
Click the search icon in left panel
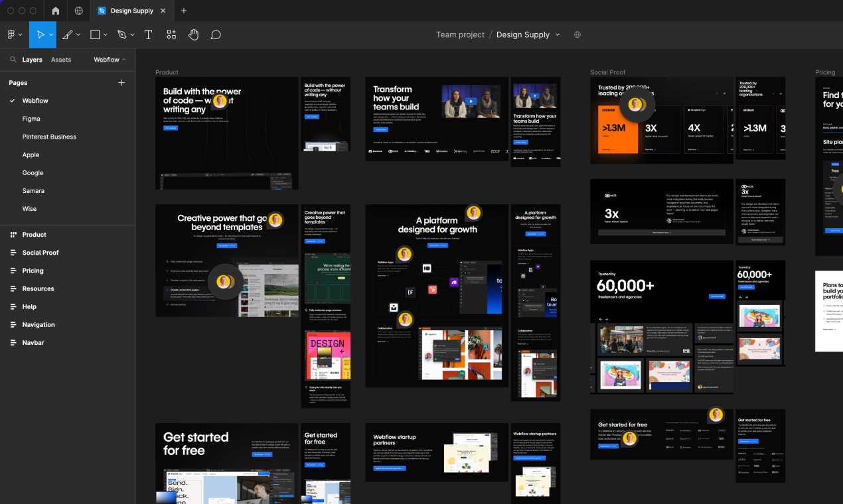point(13,60)
